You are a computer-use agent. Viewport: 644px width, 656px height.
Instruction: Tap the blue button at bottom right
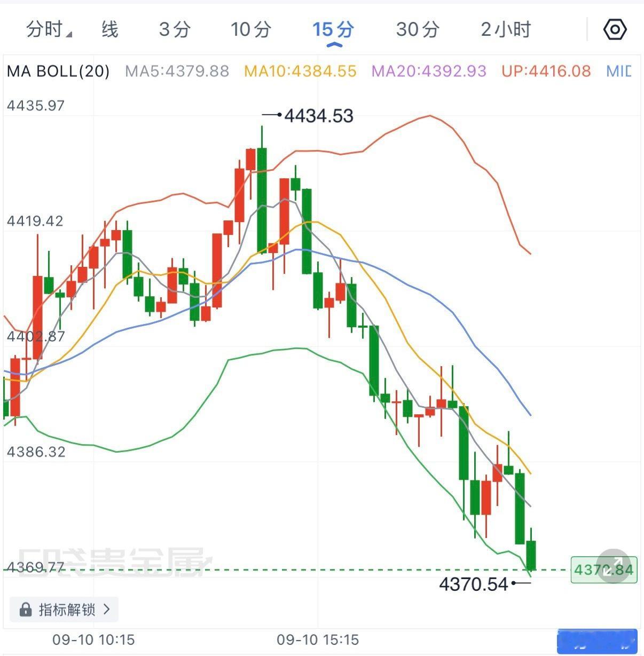coord(597,641)
